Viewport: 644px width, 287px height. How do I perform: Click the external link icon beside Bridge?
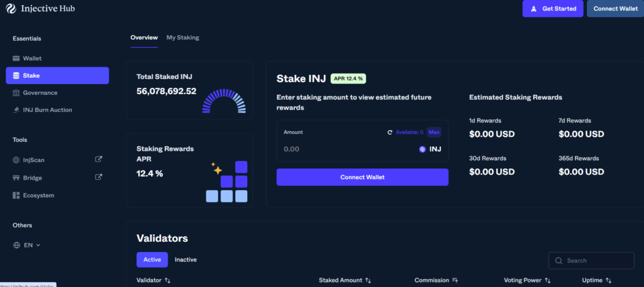[x=99, y=177]
